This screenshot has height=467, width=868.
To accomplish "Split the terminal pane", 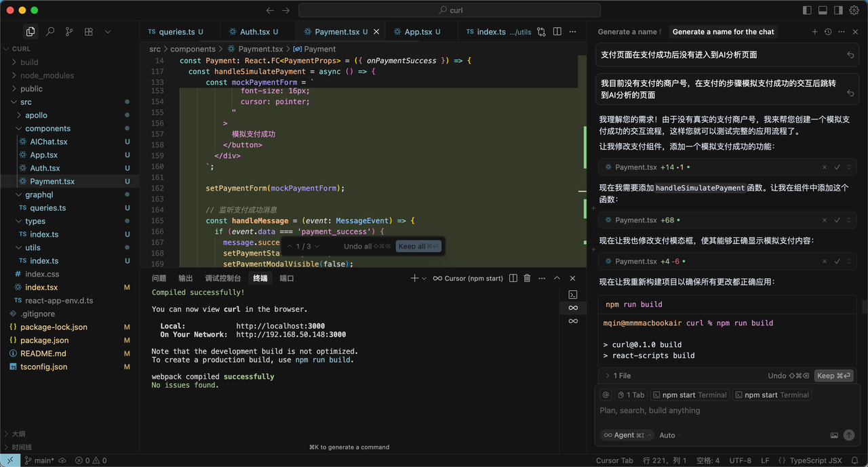I will (513, 278).
